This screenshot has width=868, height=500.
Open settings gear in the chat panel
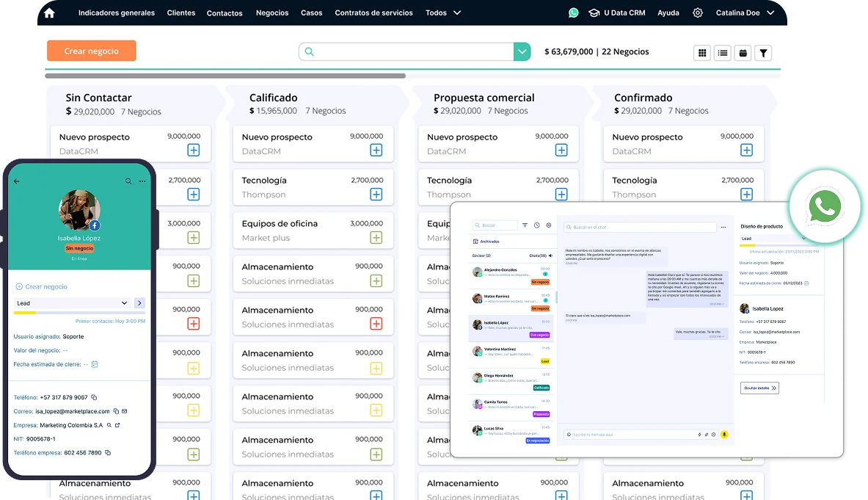(x=549, y=225)
